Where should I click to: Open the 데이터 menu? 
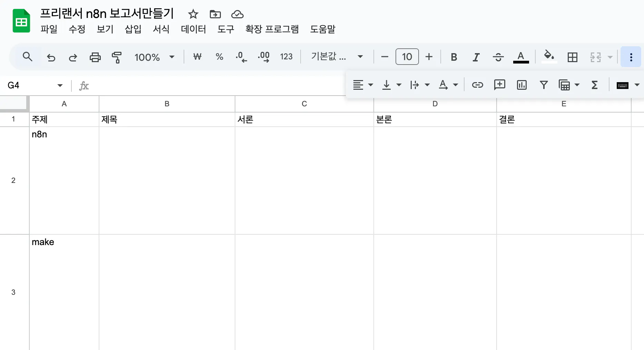point(194,29)
